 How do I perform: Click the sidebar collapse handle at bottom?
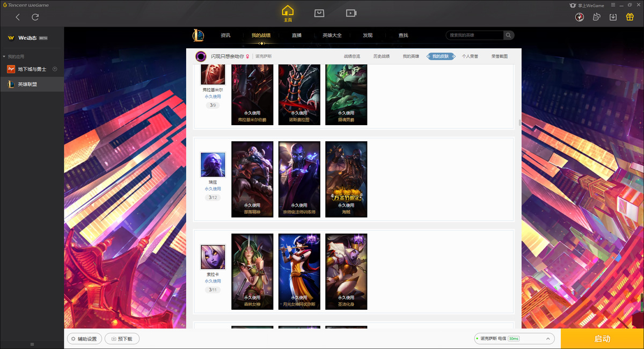point(32,344)
